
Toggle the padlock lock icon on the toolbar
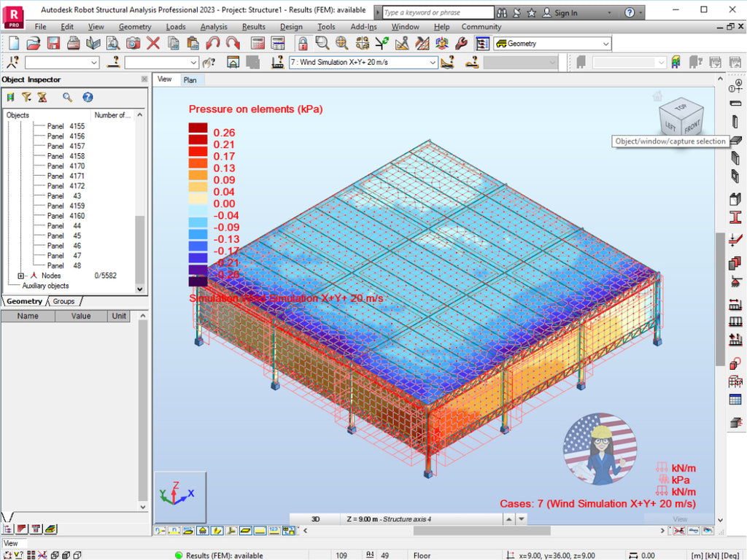tap(303, 43)
